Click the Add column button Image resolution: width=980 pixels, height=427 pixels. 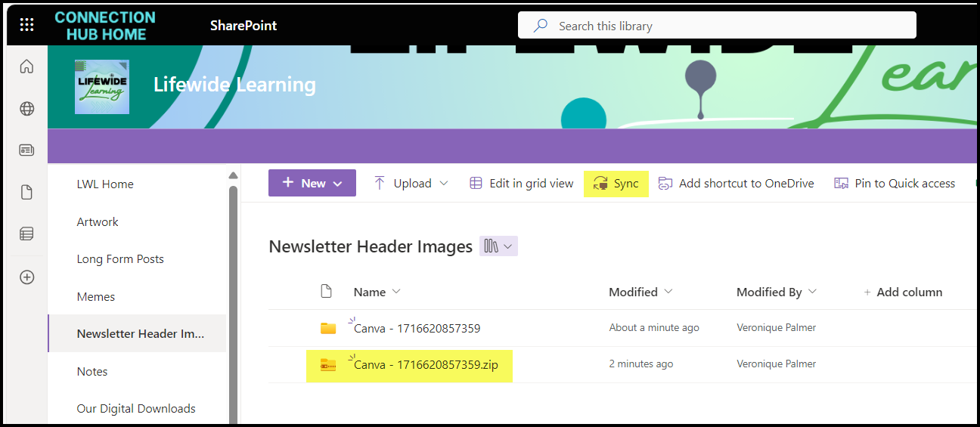tap(903, 292)
